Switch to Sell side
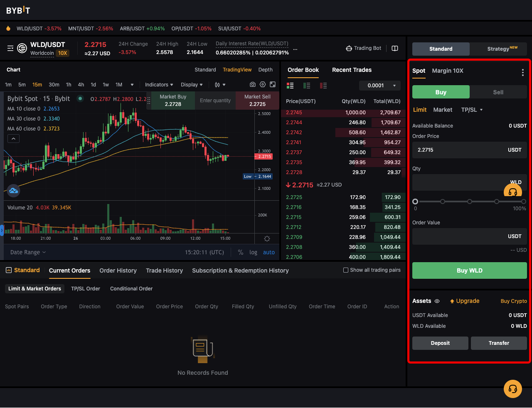 (498, 92)
